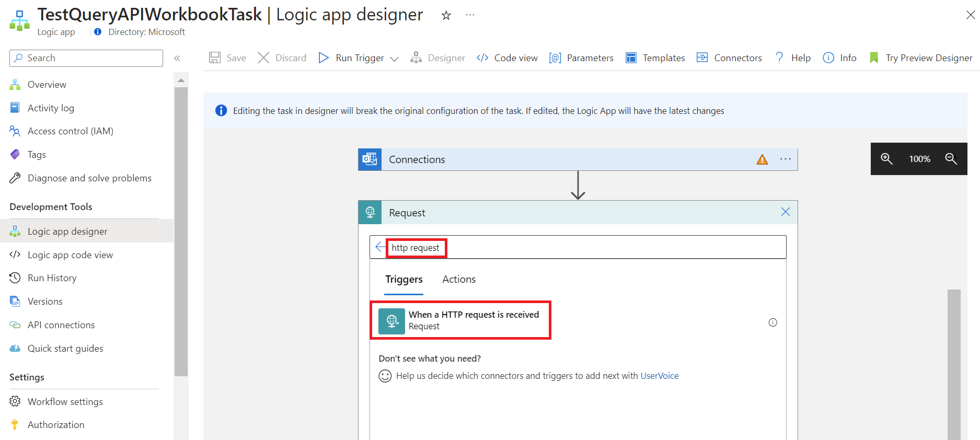
Task: Open Code view from the toolbar
Action: [x=507, y=58]
